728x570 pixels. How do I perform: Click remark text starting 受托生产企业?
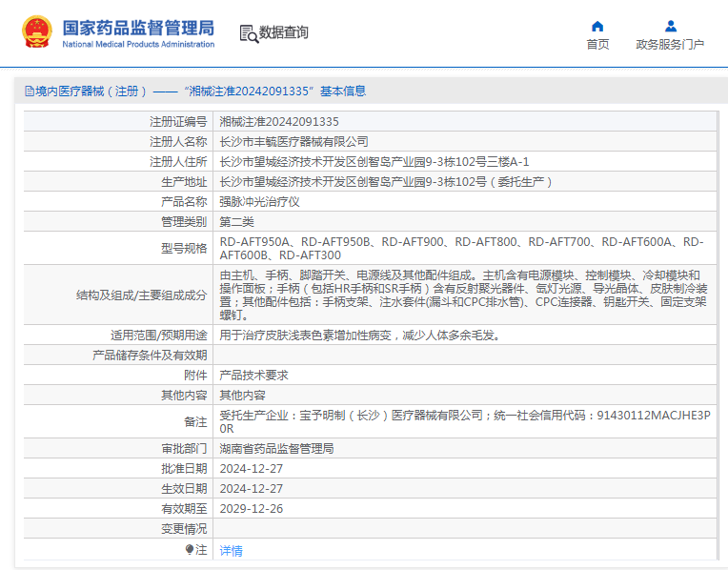465,422
